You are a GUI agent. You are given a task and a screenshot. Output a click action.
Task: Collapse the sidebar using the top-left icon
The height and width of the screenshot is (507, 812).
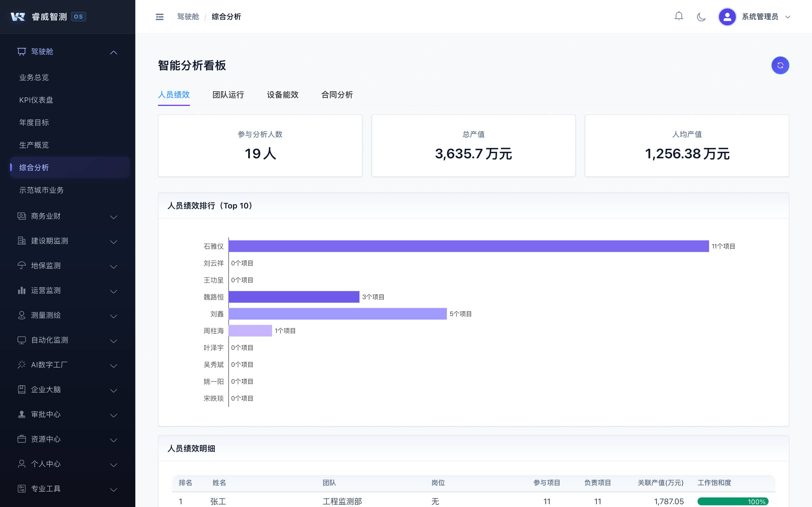[159, 16]
